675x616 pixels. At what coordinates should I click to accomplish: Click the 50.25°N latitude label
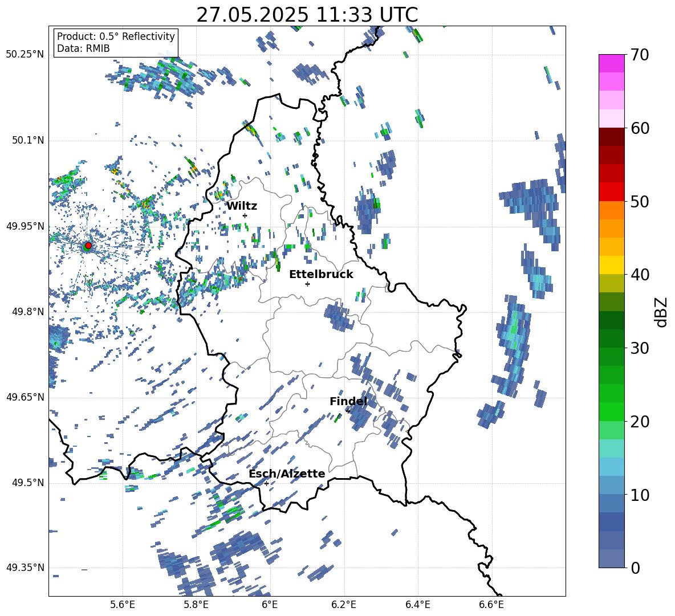[25, 55]
